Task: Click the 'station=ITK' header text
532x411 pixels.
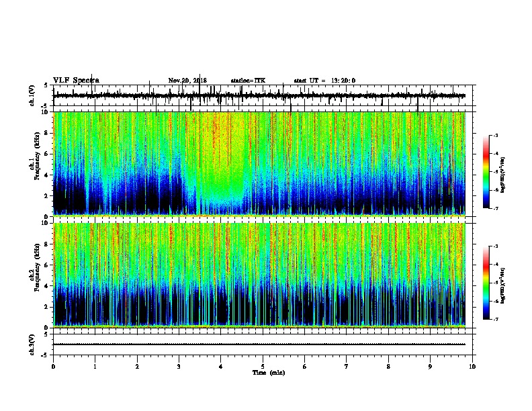Action: point(248,81)
